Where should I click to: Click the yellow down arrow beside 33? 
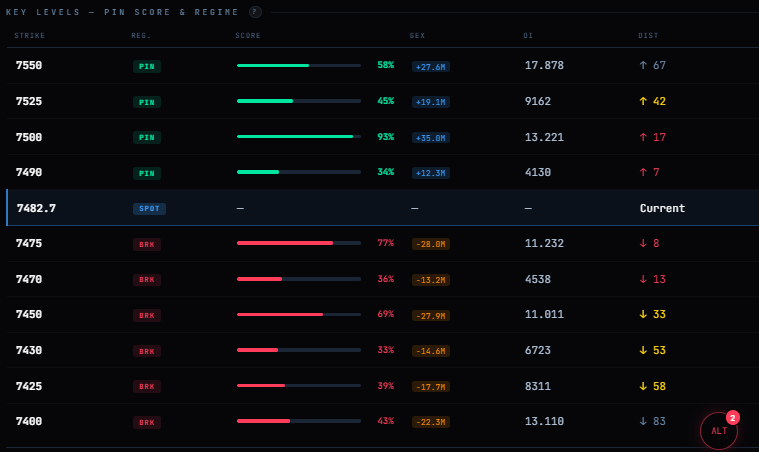tap(643, 314)
